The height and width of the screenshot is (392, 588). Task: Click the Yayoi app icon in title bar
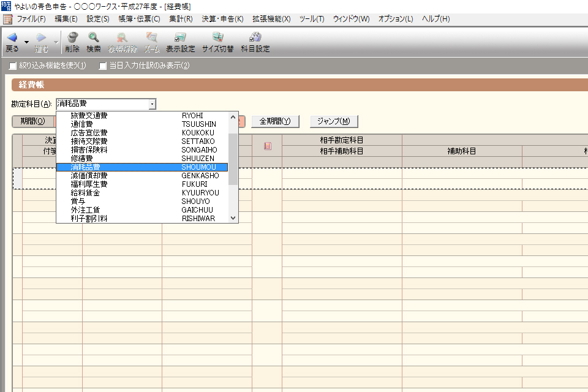pos(6,6)
